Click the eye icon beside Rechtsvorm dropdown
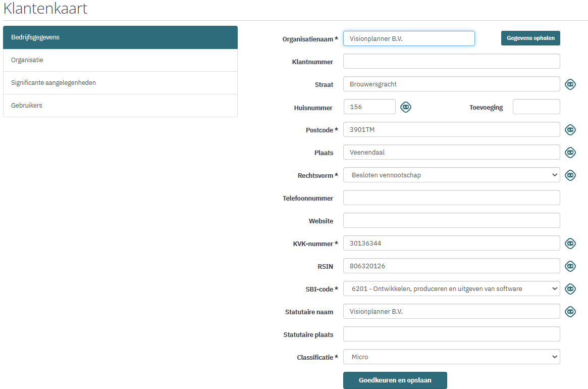The height and width of the screenshot is (389, 588). pos(570,175)
